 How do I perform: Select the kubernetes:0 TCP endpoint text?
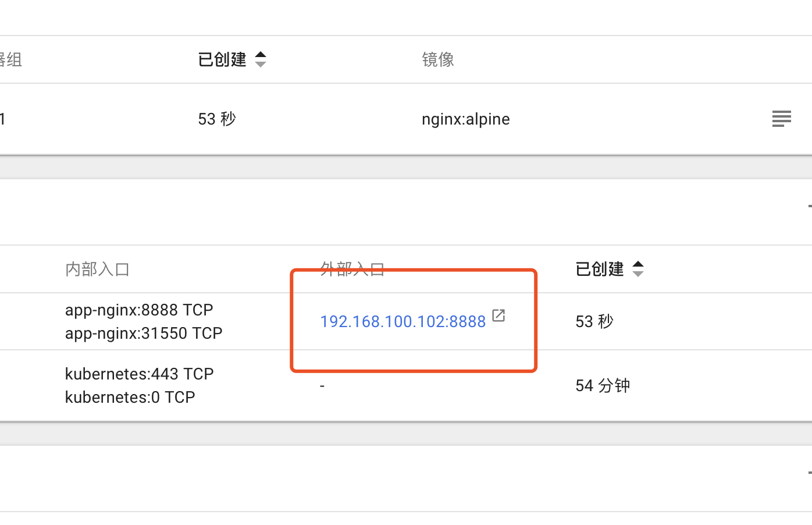130,397
